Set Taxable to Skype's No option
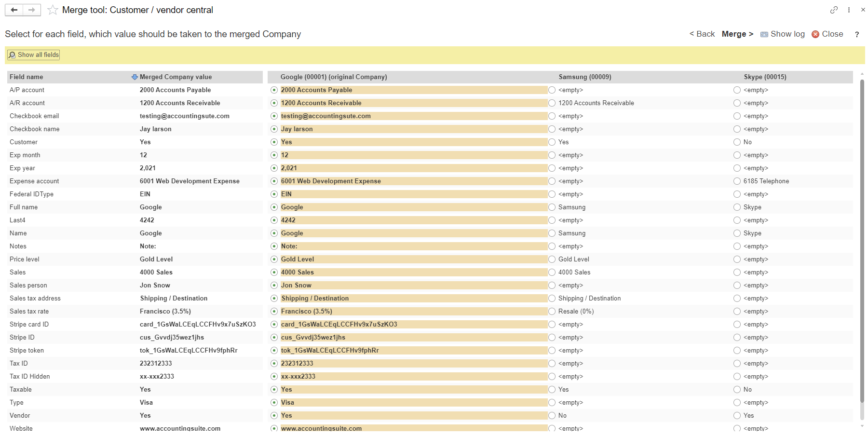 [x=737, y=390]
